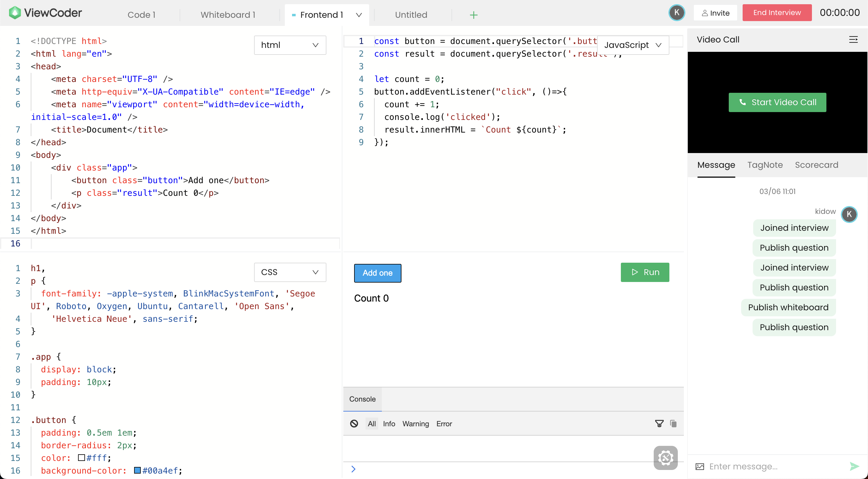Click the 'Count 0' preview text
This screenshot has width=868, height=479.
371,298
